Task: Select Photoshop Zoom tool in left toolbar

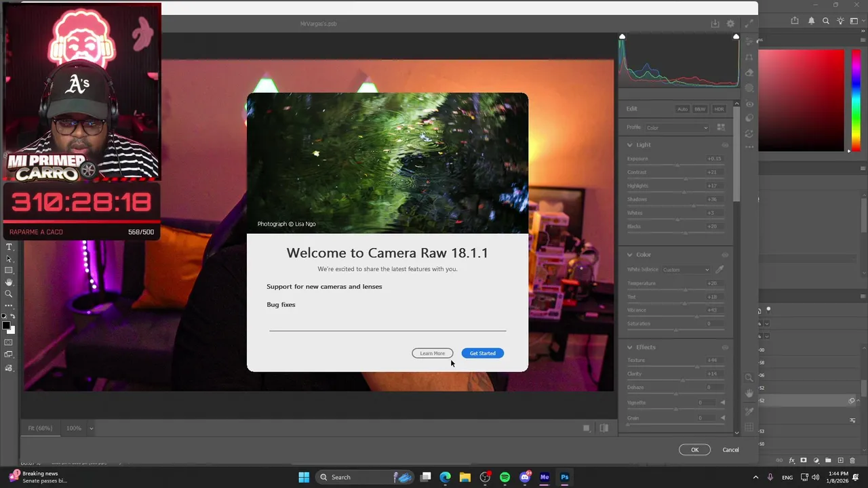Action: pos(9,294)
